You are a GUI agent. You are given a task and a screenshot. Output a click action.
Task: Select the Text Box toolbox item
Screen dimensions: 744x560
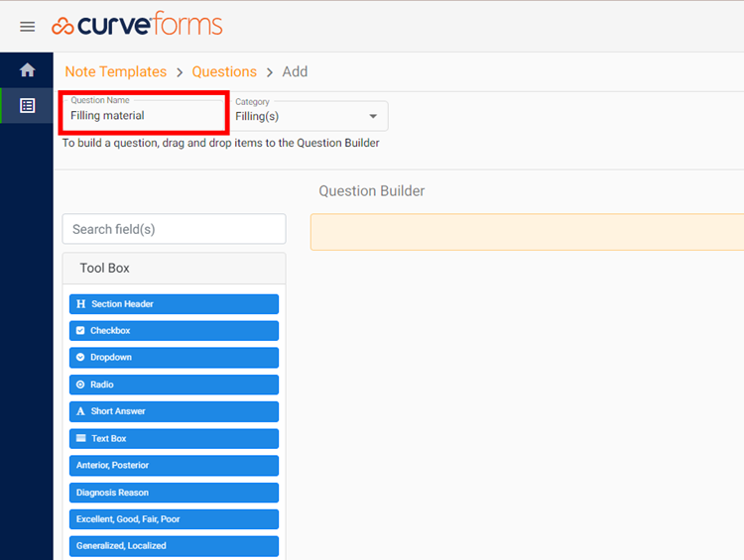pos(175,439)
